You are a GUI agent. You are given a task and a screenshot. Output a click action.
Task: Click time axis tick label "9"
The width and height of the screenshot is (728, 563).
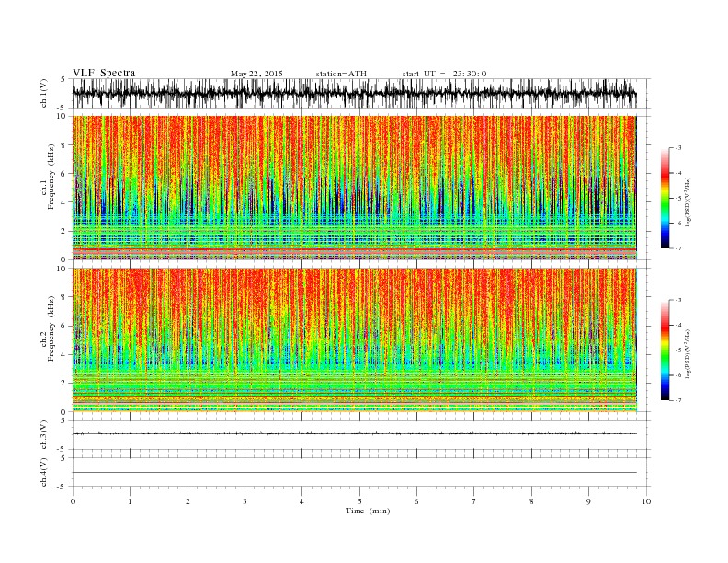coord(588,501)
